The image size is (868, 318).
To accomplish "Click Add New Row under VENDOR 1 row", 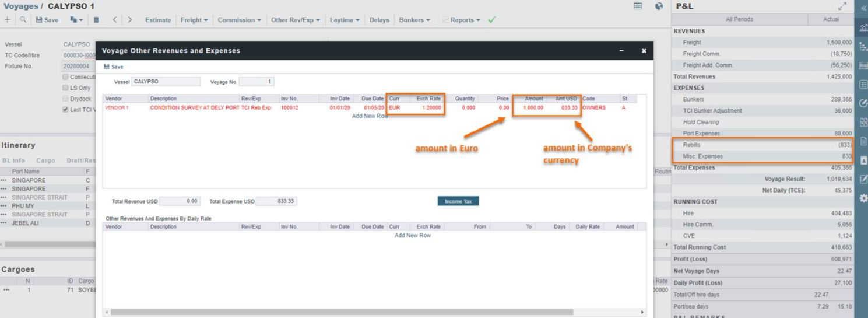I will (x=370, y=116).
